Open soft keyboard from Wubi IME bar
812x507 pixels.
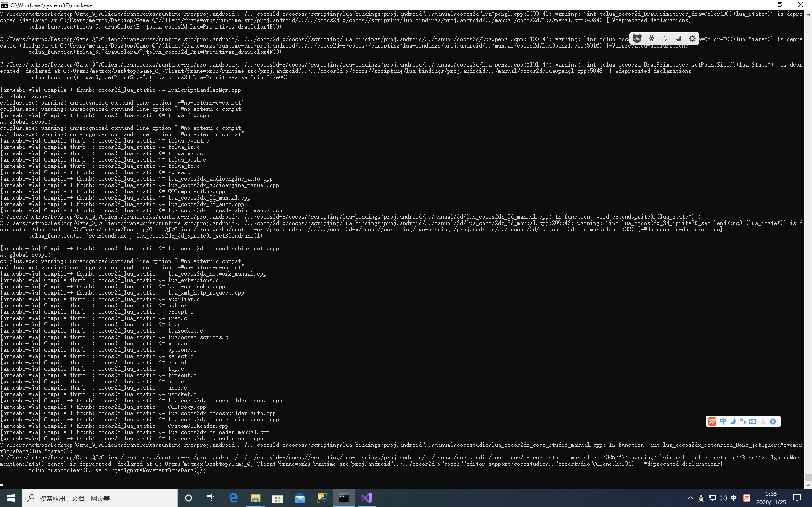[753, 421]
